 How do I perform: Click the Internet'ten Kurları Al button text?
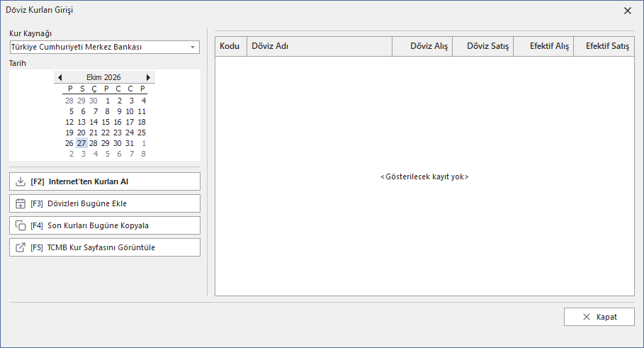pyautogui.click(x=89, y=181)
